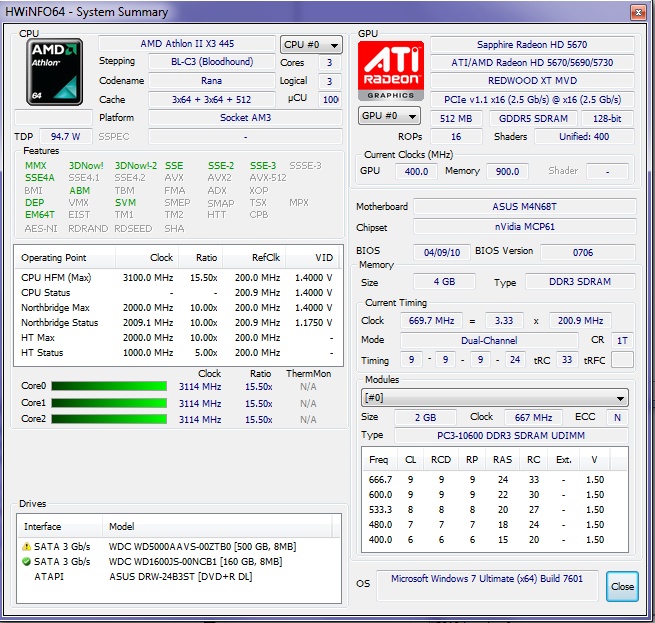Viewport: 655px width, 623px height.
Task: Click the 669.7 MHz memory clock field
Action: click(x=431, y=320)
